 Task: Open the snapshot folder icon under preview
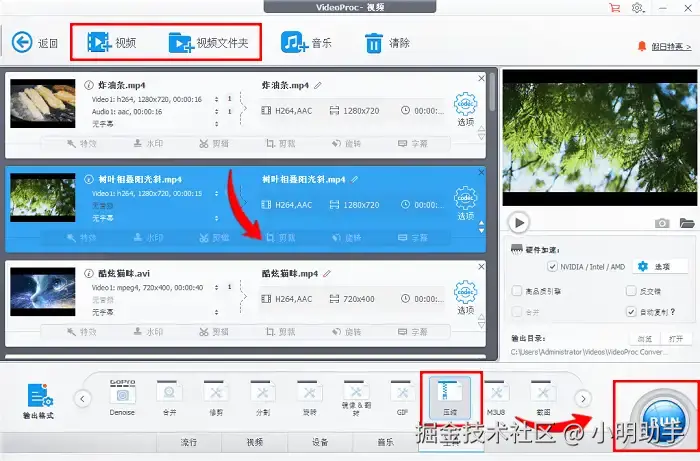tap(687, 223)
